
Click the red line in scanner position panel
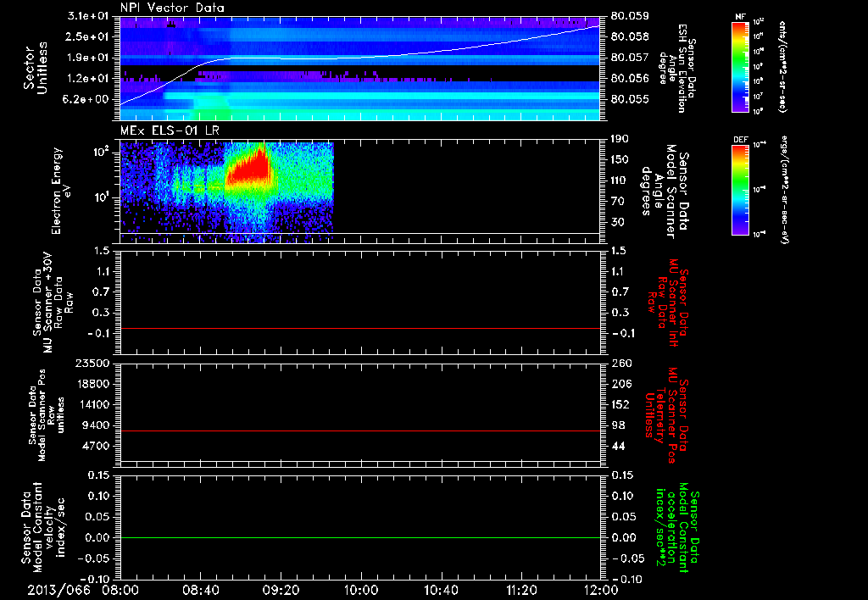click(360, 431)
